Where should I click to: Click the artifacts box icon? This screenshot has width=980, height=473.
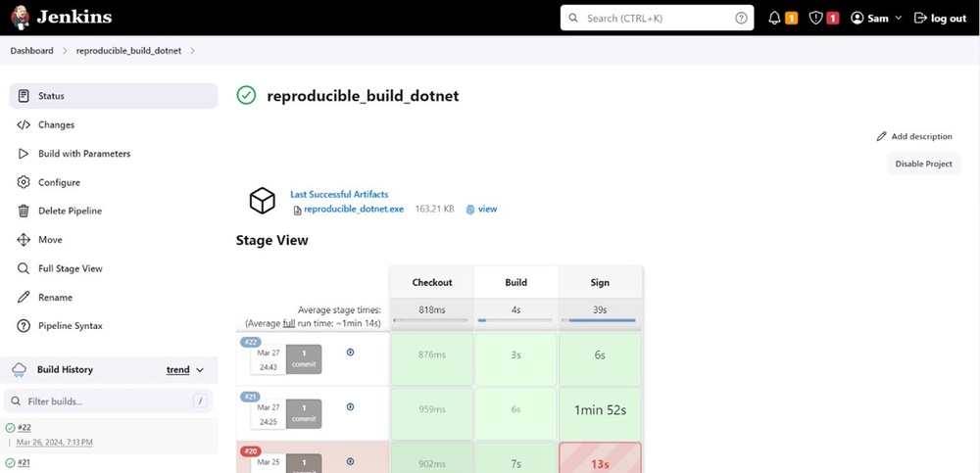pyautogui.click(x=262, y=201)
